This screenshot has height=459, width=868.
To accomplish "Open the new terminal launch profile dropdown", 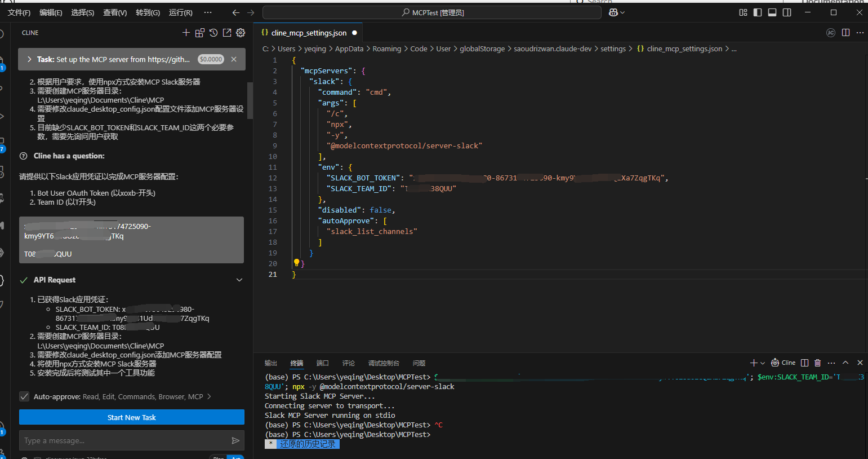I will 763,363.
